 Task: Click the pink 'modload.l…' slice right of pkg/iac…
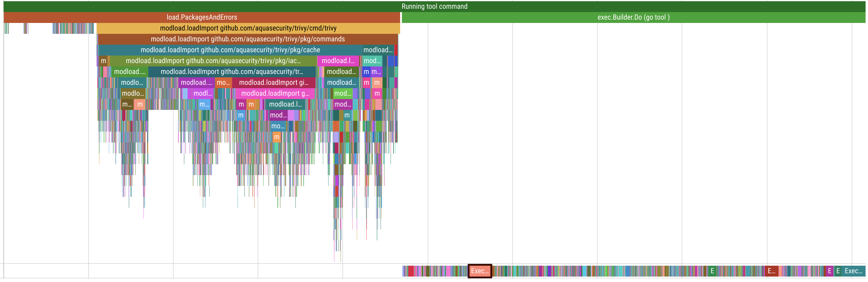(x=338, y=61)
